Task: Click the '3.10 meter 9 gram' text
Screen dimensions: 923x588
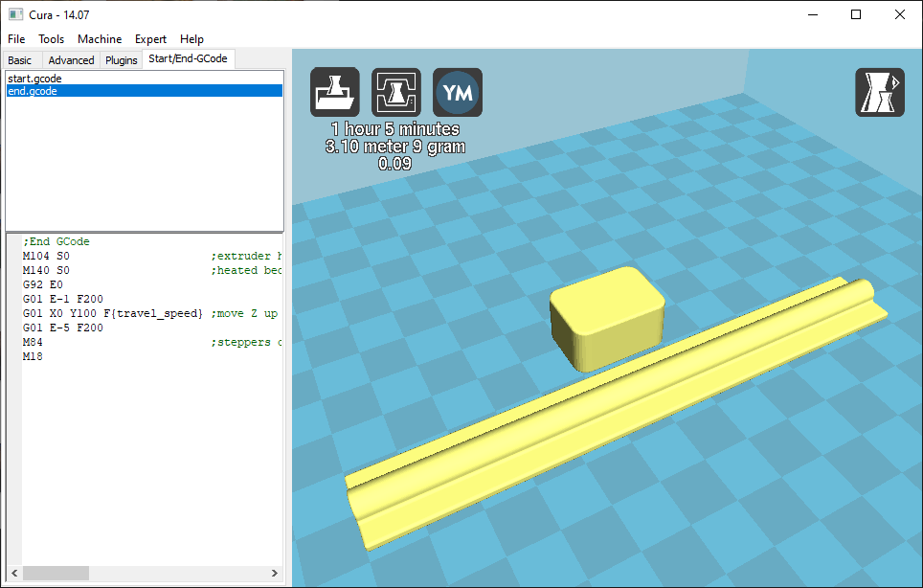Action: 395,146
